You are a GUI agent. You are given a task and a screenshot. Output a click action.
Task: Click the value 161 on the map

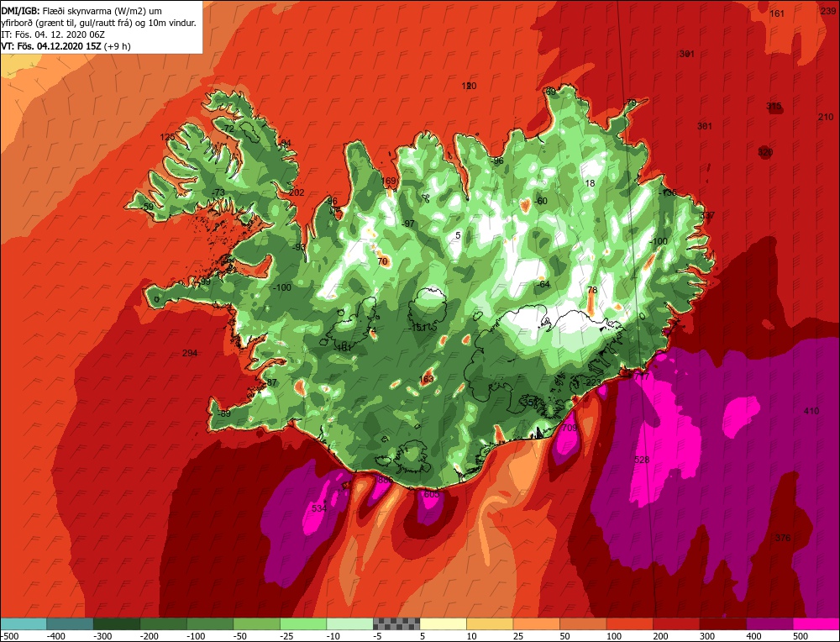[x=777, y=13]
